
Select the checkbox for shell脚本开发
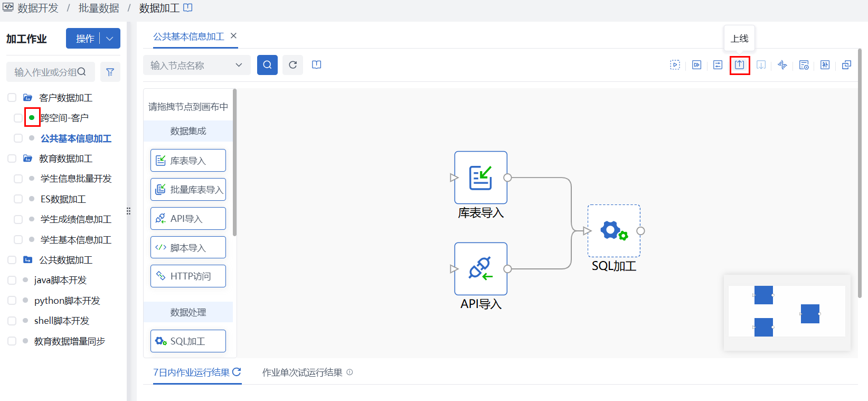(x=12, y=321)
